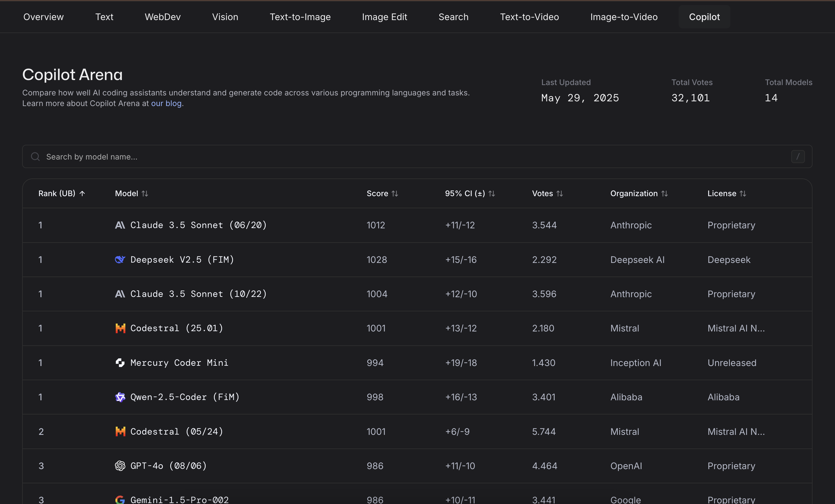Click the Google icon beside Gemini-1.5-Pro-002
Viewport: 835px width, 504px height.
pyautogui.click(x=120, y=500)
